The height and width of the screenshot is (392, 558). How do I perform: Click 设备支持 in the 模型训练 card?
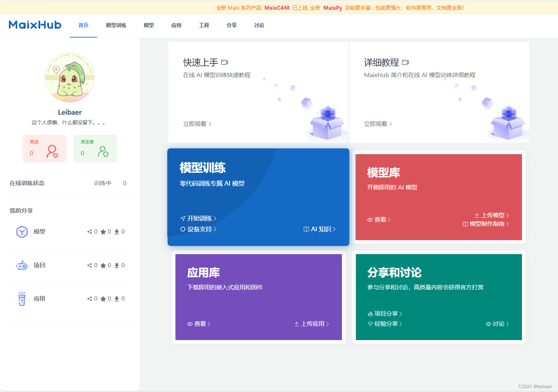198,229
